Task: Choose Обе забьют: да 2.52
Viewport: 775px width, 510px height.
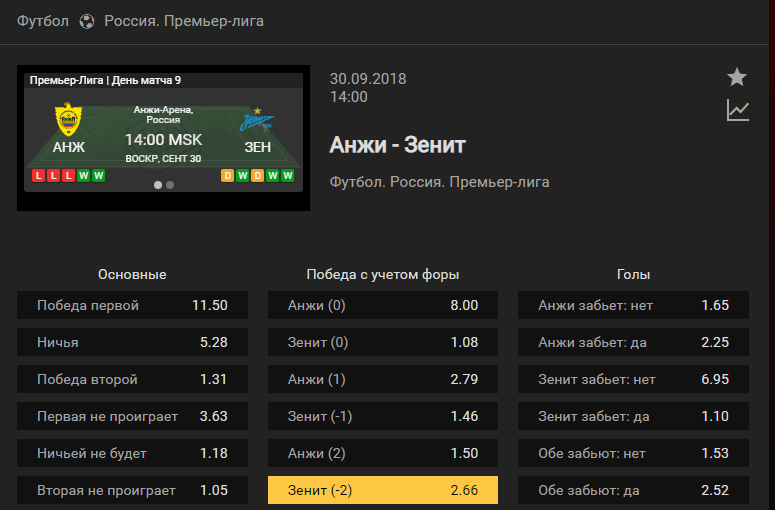Action: (634, 490)
